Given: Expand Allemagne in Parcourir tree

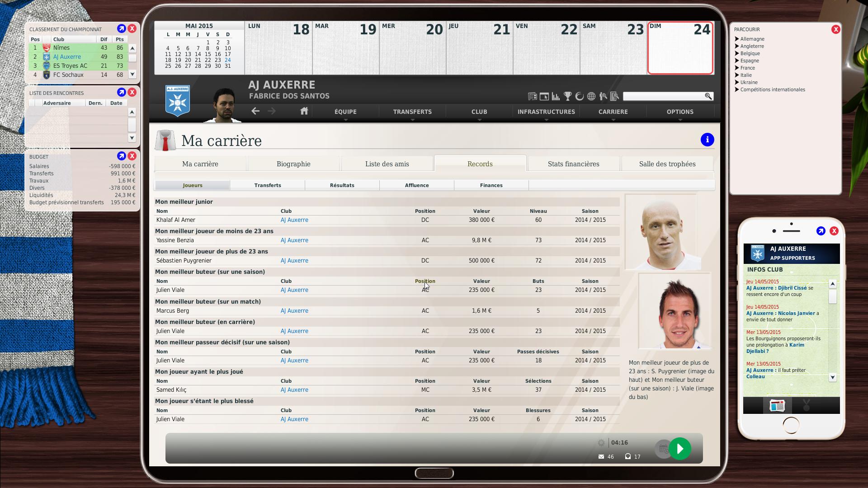Looking at the screenshot, I should pos(737,39).
